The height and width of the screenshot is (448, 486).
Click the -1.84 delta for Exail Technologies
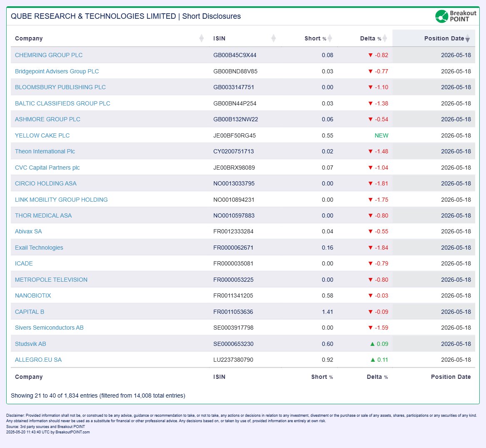pos(378,248)
